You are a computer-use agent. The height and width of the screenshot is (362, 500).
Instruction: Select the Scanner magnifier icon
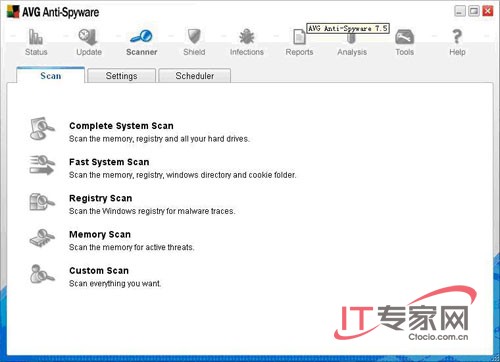click(x=141, y=36)
